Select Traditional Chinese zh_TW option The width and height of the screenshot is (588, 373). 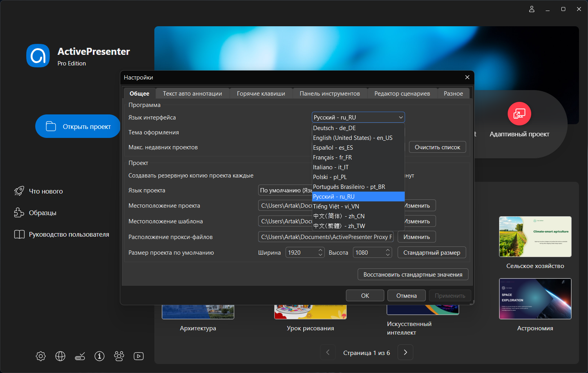point(358,226)
